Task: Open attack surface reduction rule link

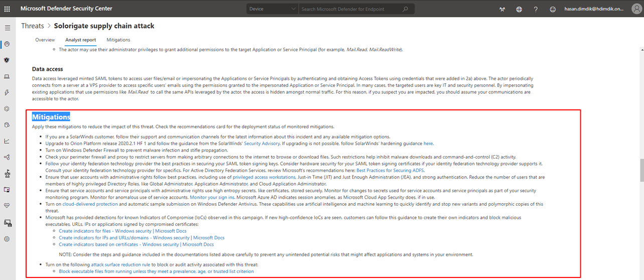Action: (x=120, y=264)
